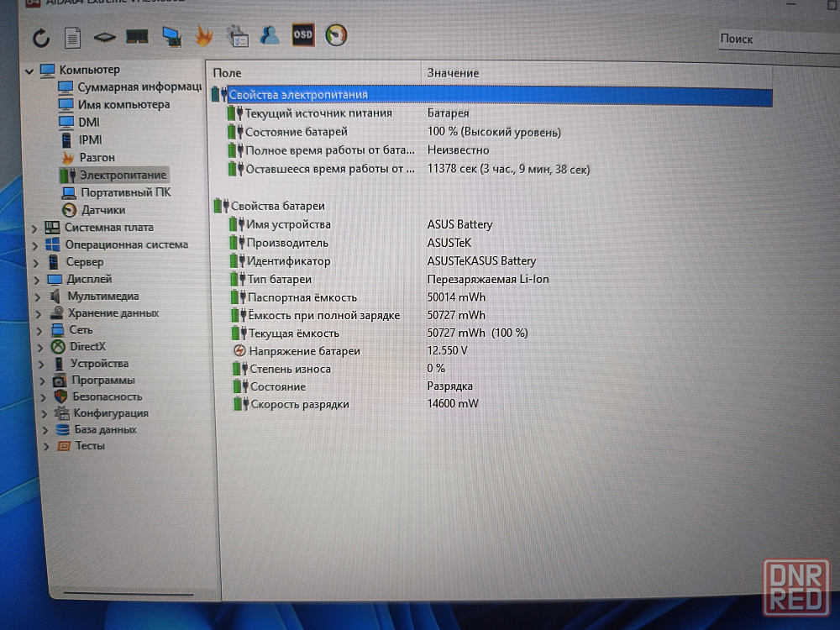Open the Разгон tree item

(x=88, y=158)
